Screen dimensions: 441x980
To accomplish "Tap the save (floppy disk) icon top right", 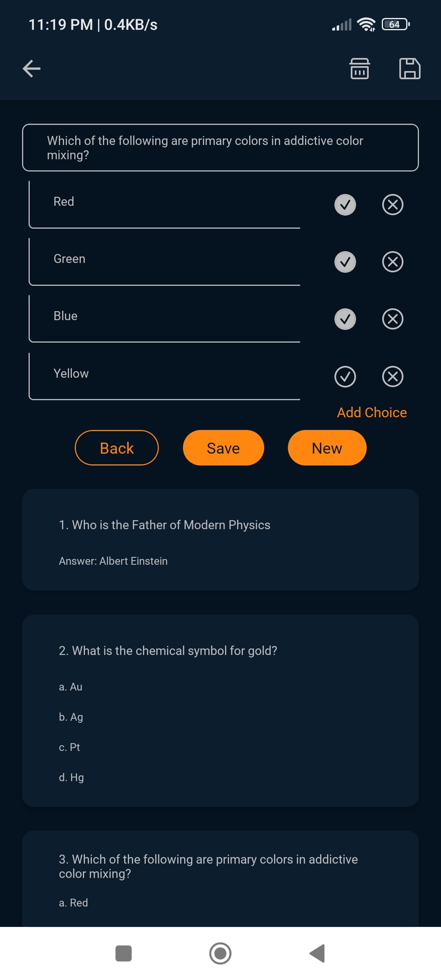I will pos(410,68).
